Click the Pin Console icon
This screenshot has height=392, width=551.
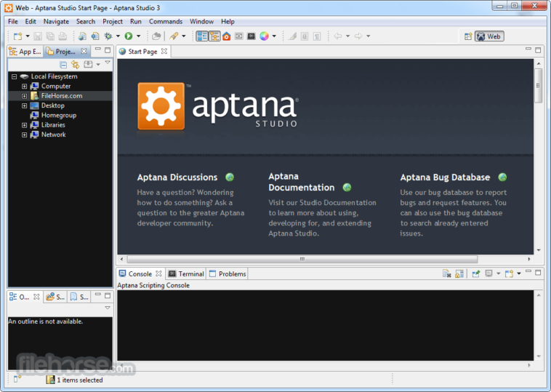[x=475, y=274]
